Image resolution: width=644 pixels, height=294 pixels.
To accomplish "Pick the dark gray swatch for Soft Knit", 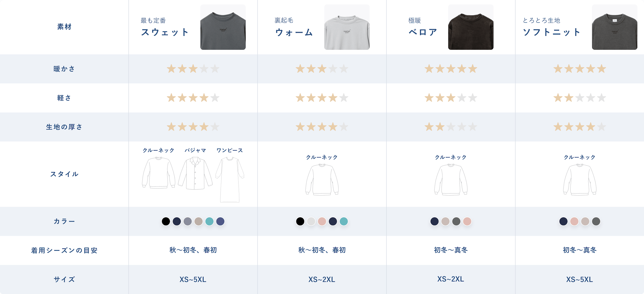I will pyautogui.click(x=596, y=221).
